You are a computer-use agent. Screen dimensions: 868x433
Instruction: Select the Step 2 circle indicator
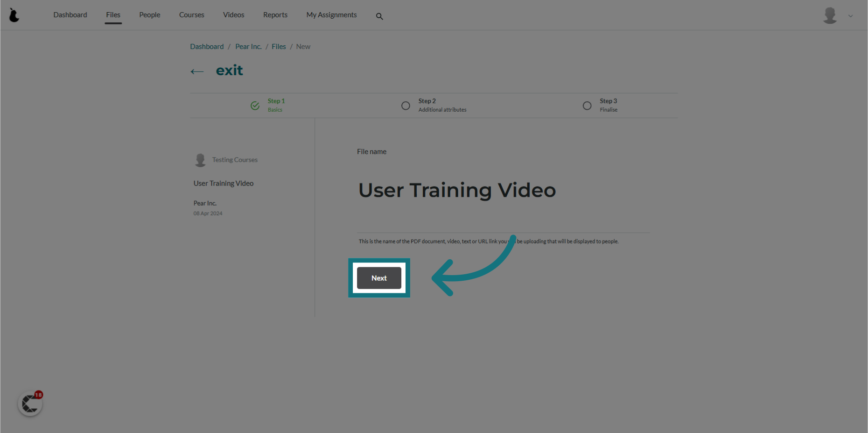pyautogui.click(x=406, y=106)
